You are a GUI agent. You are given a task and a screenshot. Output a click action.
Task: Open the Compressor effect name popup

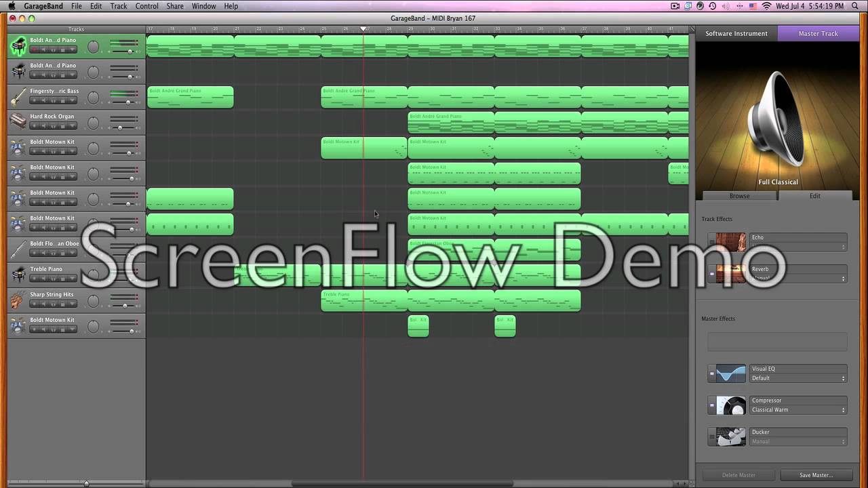[x=798, y=401]
